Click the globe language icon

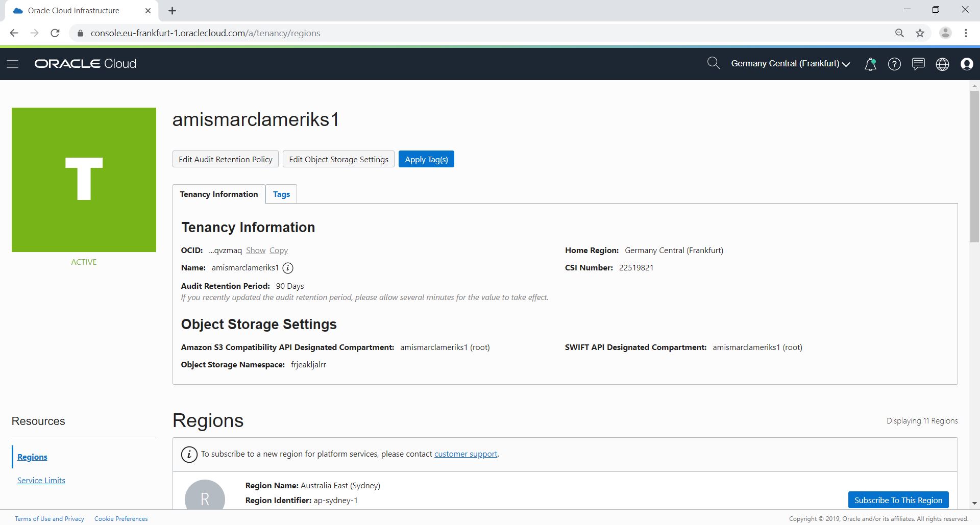pyautogui.click(x=942, y=64)
